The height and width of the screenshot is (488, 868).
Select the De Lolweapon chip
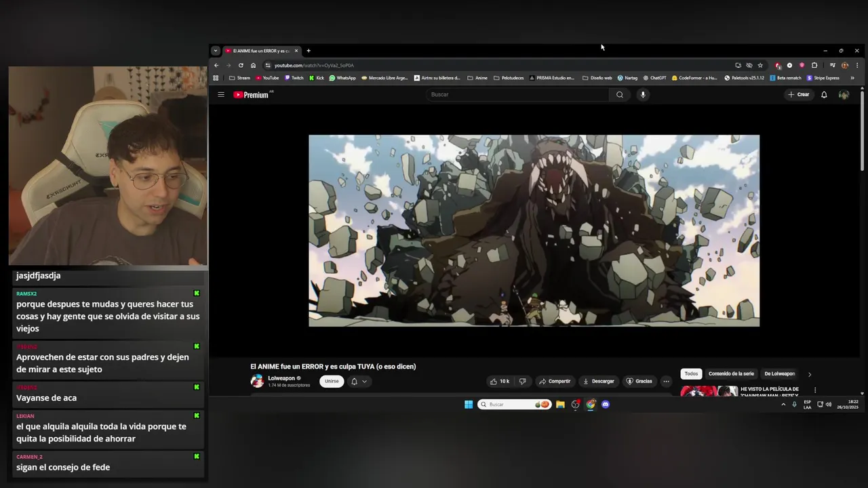click(x=780, y=374)
